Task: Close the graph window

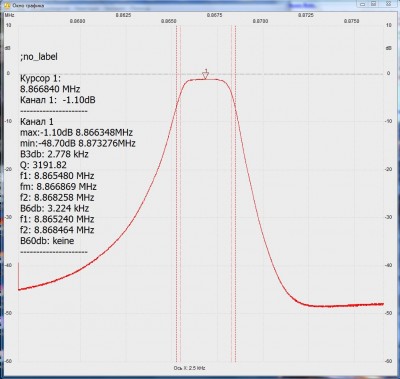Action: coord(388,4)
